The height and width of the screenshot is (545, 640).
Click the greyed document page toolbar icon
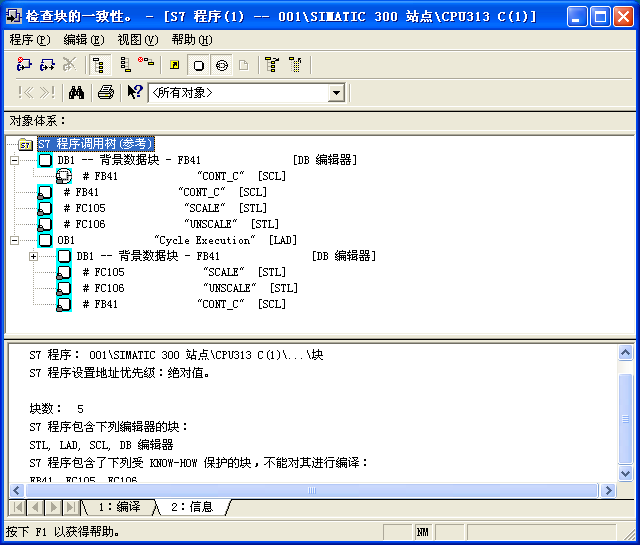click(x=244, y=65)
